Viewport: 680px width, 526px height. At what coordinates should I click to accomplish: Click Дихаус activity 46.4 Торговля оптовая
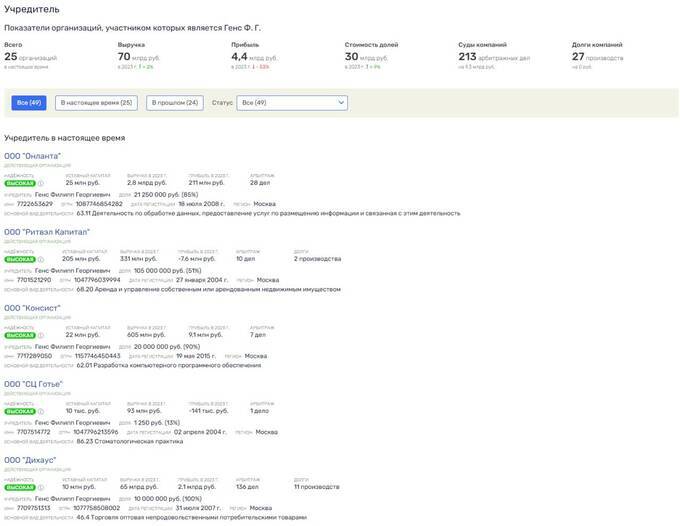[192, 517]
